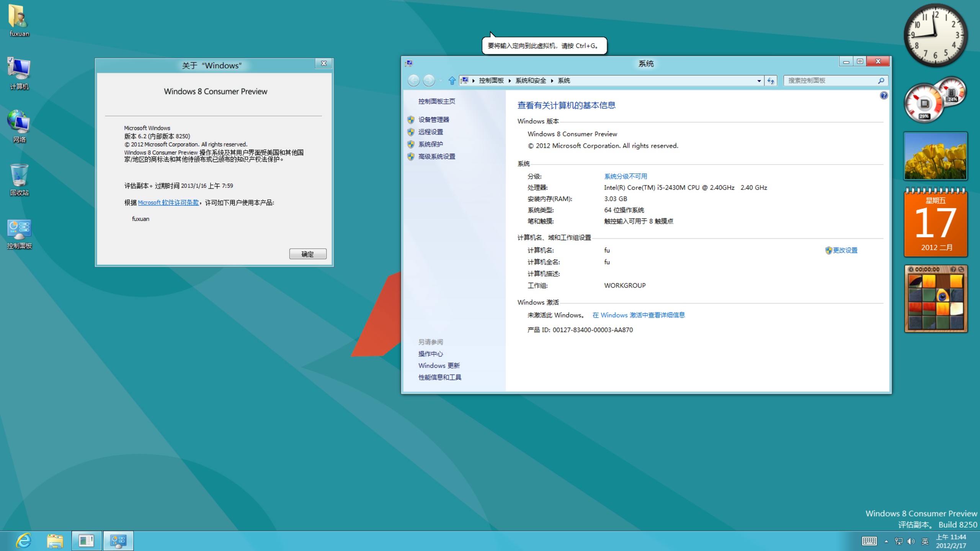Click in the 搜索控制面板 search field
Image resolution: width=980 pixels, height=551 pixels.
830,80
